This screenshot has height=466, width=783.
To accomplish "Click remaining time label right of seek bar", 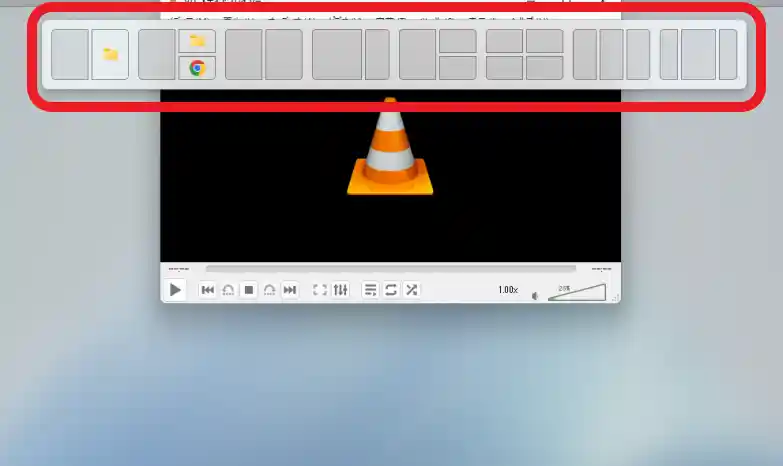I will pyautogui.click(x=601, y=269).
